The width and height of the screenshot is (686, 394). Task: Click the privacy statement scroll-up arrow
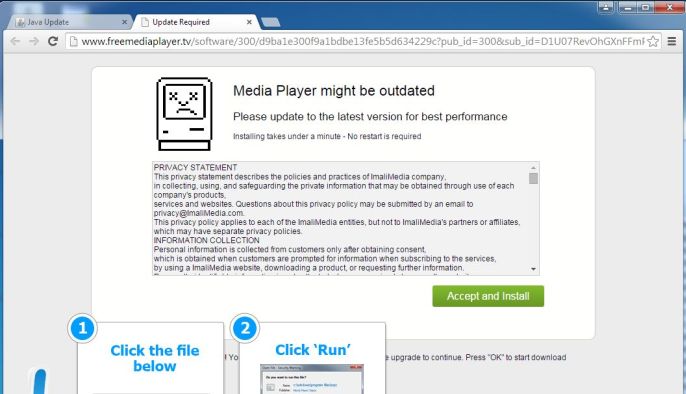click(x=533, y=167)
